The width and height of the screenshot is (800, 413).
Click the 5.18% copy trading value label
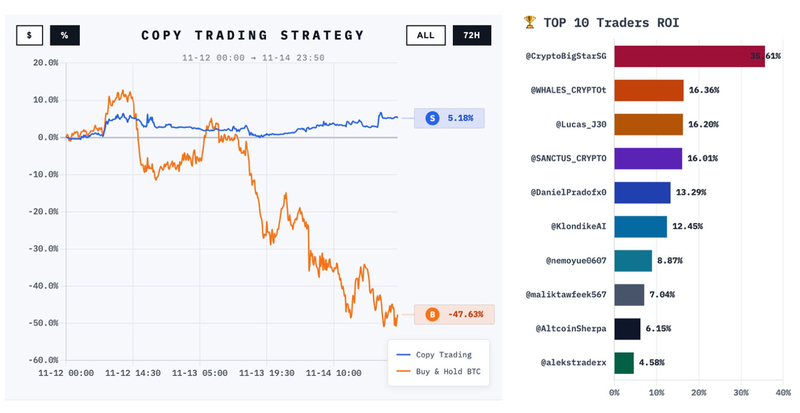pyautogui.click(x=461, y=118)
